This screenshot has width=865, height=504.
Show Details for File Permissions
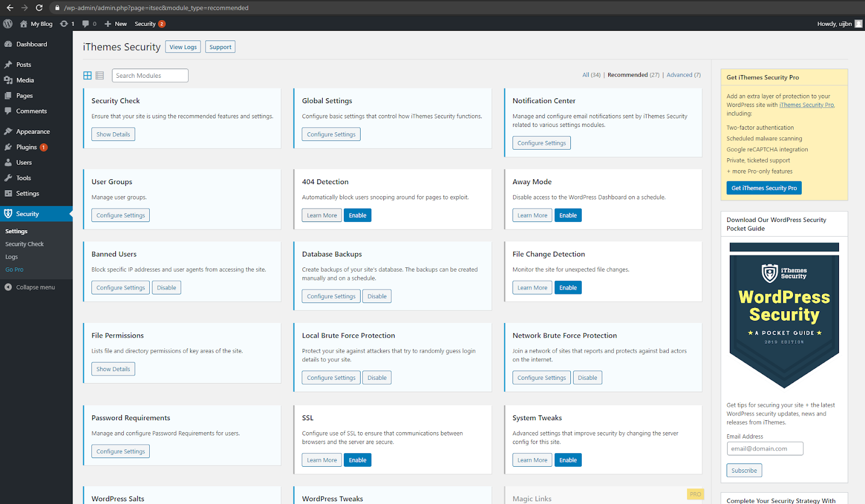(113, 369)
